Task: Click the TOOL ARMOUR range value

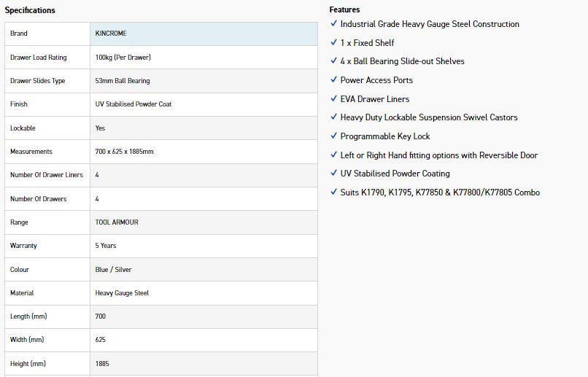Action: click(x=117, y=222)
